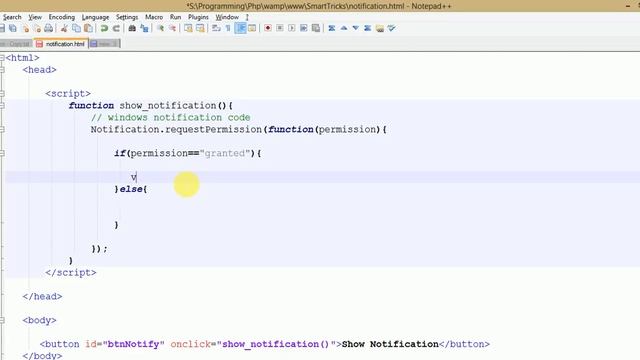Click the }); closing line
640x360 pixels.
tap(99, 249)
